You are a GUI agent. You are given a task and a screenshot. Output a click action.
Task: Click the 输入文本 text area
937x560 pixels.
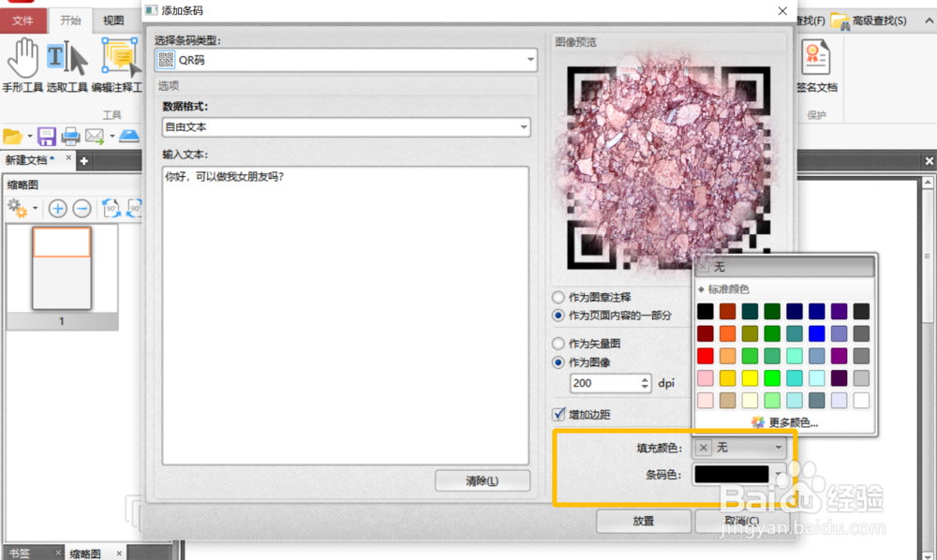click(346, 316)
